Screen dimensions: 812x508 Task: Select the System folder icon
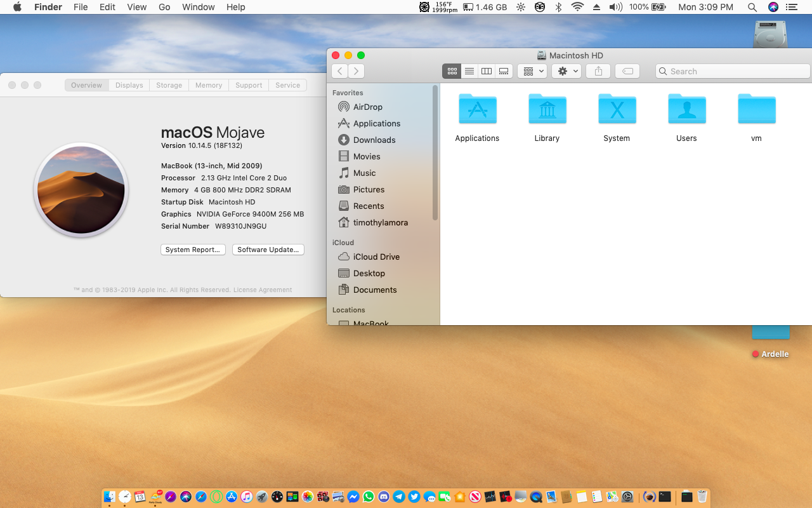(x=617, y=109)
